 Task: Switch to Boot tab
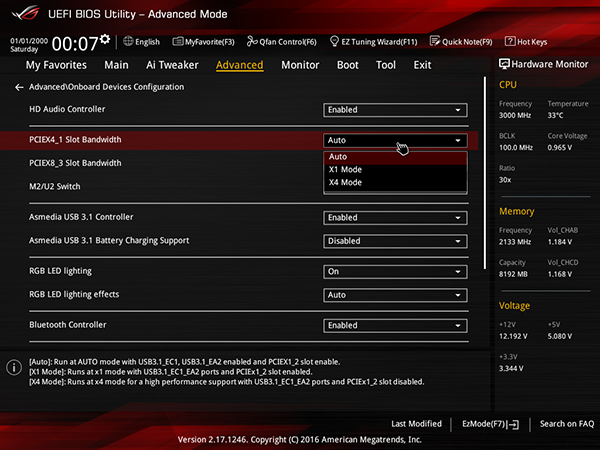(x=348, y=65)
